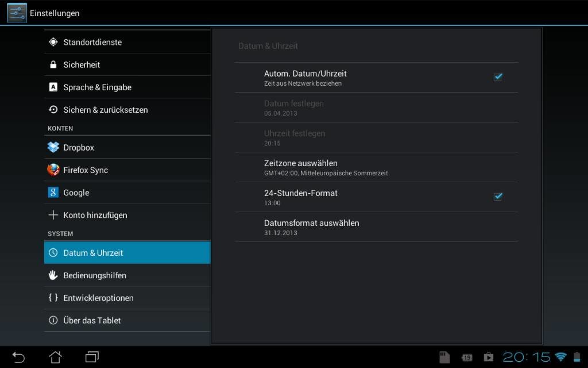Uncheck the Autom. Datum/Uhrzeit checkbox
This screenshot has width=588, height=368.
coord(498,77)
